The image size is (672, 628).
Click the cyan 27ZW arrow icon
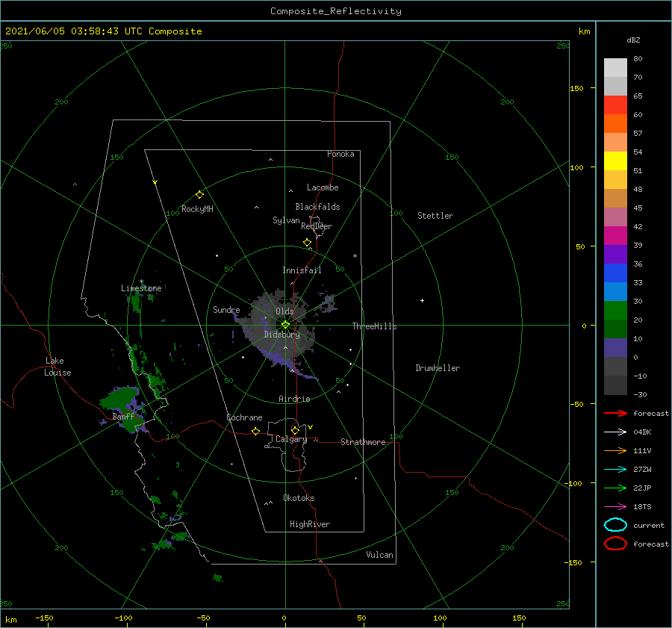click(x=615, y=470)
